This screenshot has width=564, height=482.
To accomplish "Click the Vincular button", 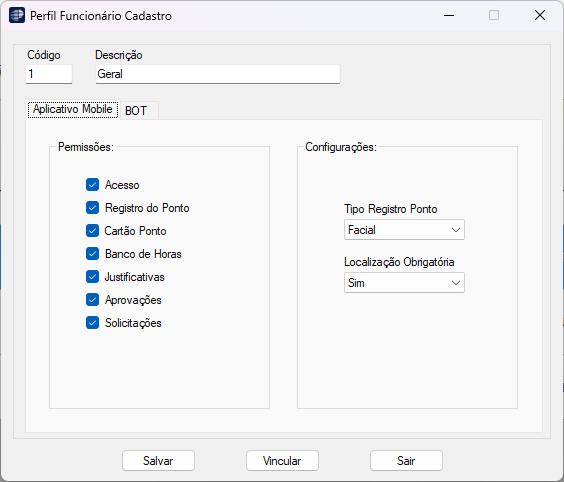I will (x=282, y=460).
